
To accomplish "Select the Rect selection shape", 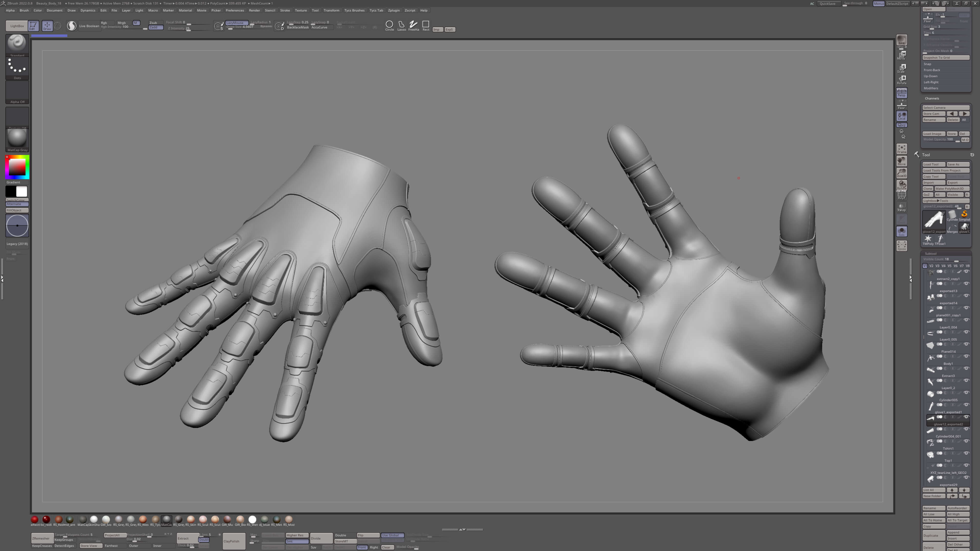I will [426, 26].
